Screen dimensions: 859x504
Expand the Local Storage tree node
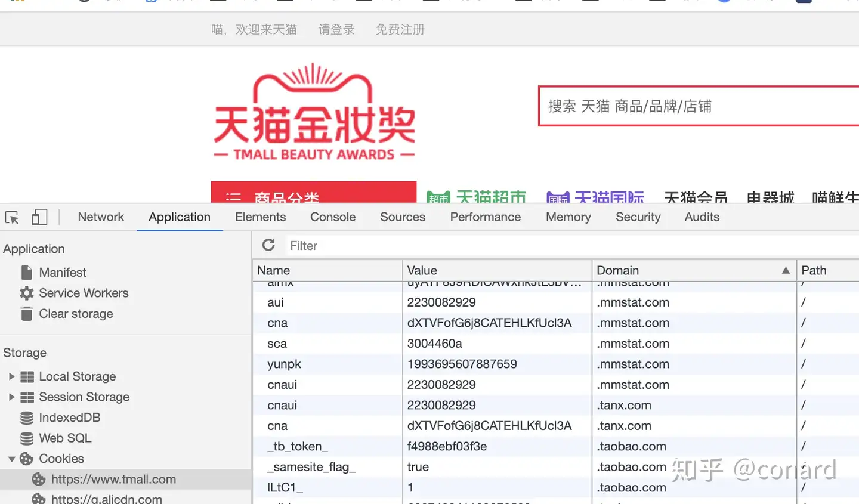[x=11, y=376]
